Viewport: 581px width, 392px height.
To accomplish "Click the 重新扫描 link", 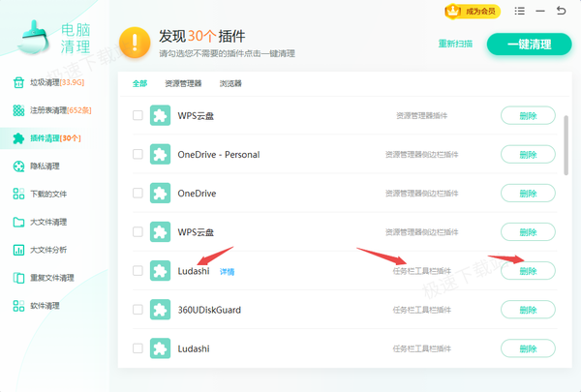I will [x=455, y=44].
